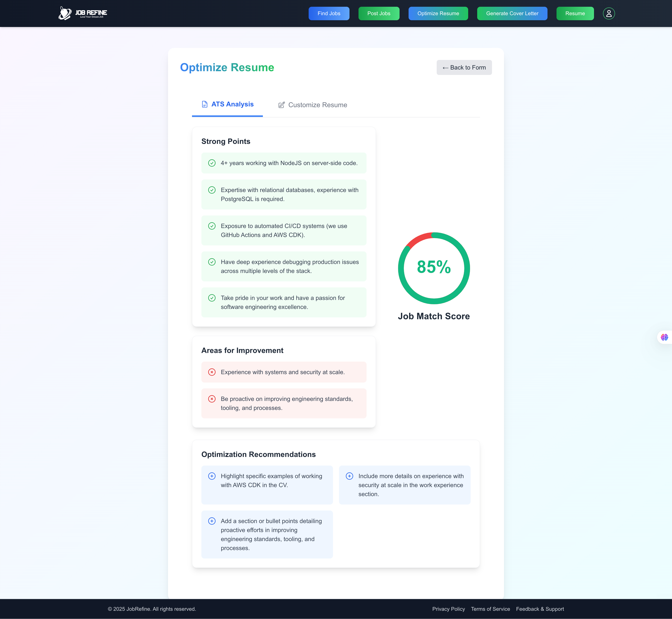672x619 pixels.
Task: Click red X icon beside security at scale
Action: tap(212, 372)
